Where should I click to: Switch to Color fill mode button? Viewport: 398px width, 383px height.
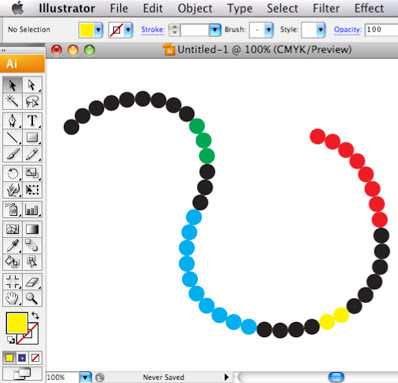[x=9, y=358]
